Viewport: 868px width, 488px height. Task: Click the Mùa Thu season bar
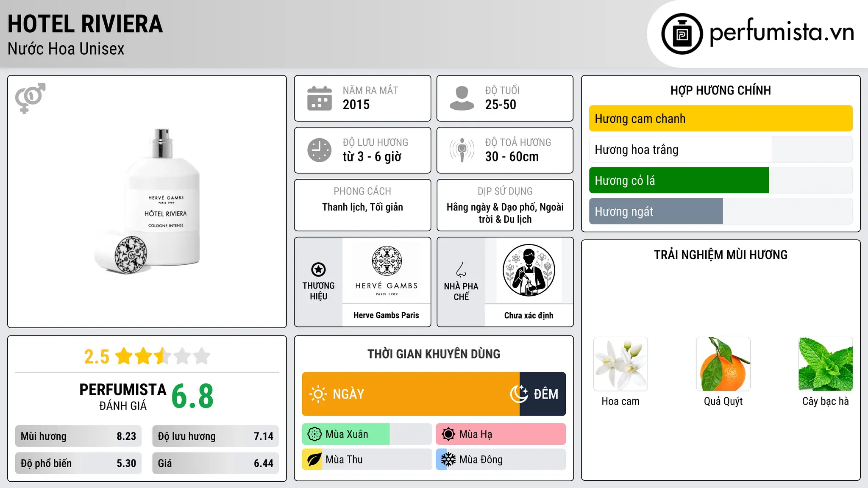click(367, 460)
